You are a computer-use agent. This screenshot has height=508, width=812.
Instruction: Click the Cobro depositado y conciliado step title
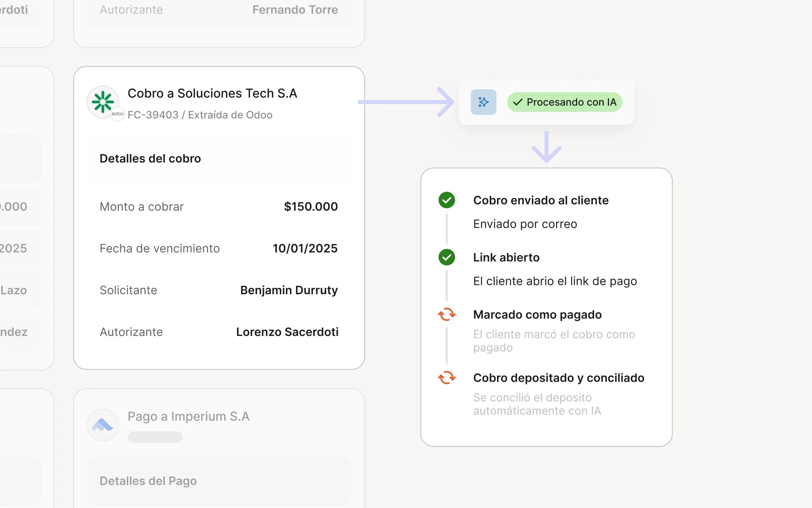click(559, 378)
